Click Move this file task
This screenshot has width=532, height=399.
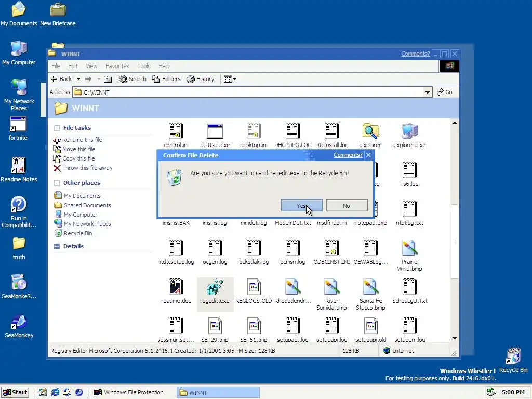click(74, 149)
